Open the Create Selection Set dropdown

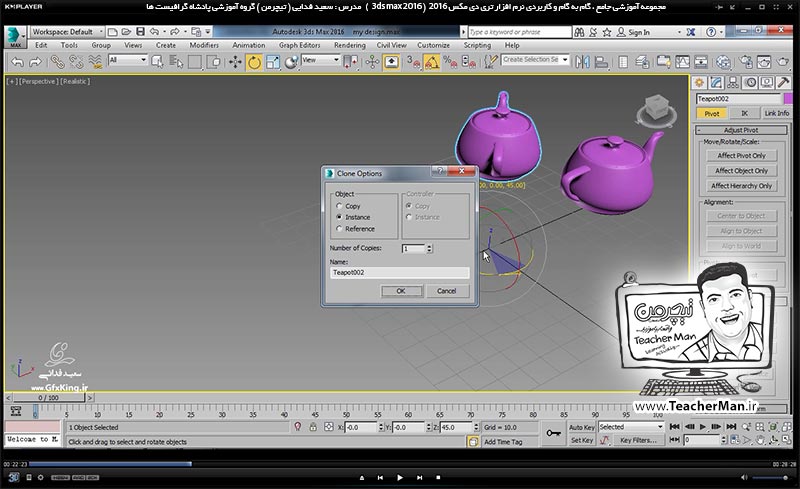coord(535,60)
